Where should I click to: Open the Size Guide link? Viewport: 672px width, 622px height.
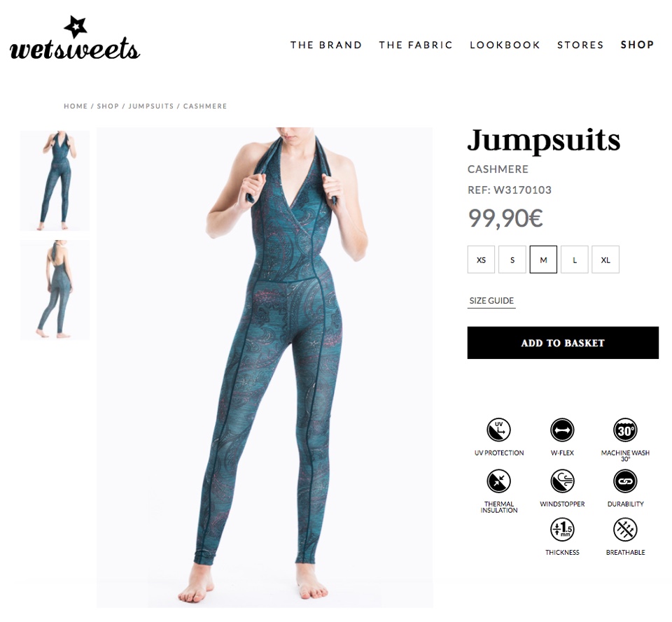coord(491,301)
